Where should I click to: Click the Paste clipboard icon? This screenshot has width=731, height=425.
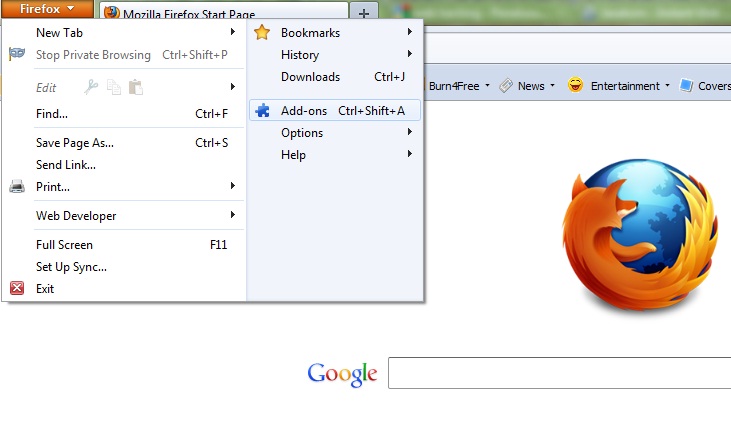click(x=136, y=87)
